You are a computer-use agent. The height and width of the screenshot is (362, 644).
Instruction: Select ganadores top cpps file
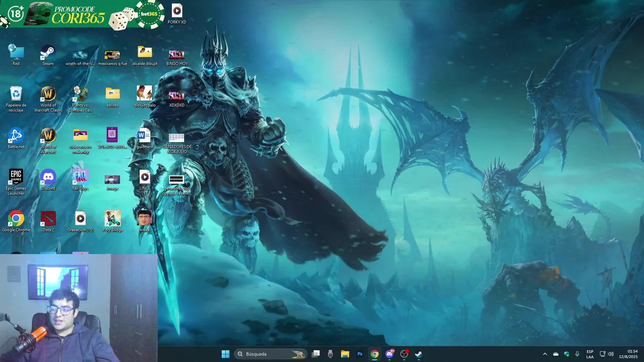pyautogui.click(x=177, y=185)
